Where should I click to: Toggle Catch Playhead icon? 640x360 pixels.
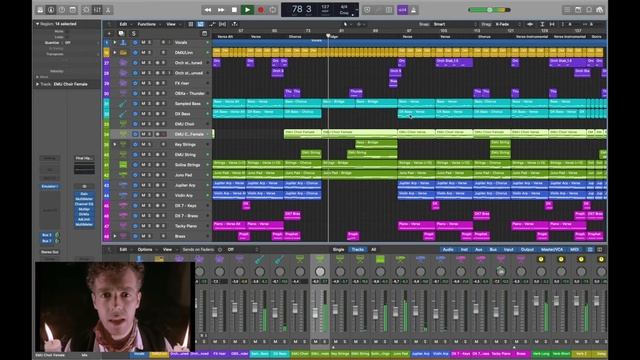click(235, 24)
